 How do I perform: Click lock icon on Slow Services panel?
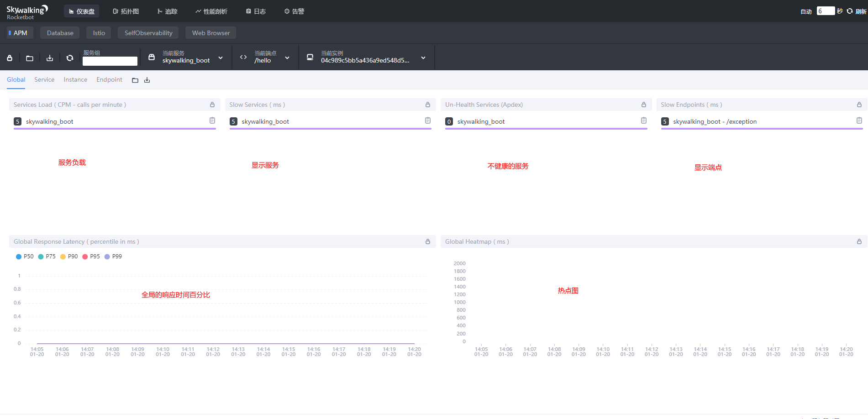(428, 105)
